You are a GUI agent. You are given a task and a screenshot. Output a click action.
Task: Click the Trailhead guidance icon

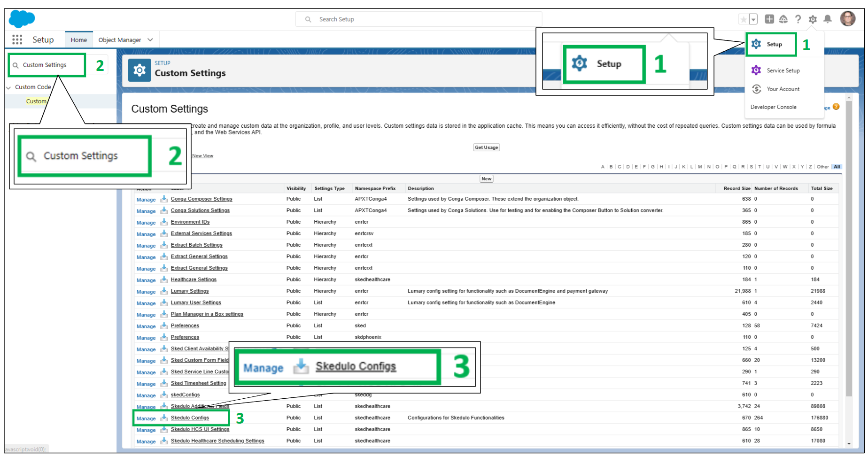tap(783, 19)
